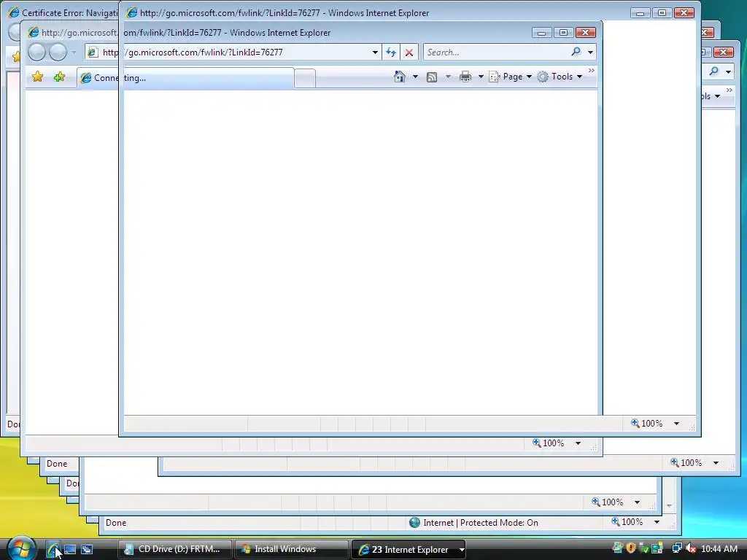Click the Internet globe icon in the status bar
747x560 pixels.
(x=415, y=523)
